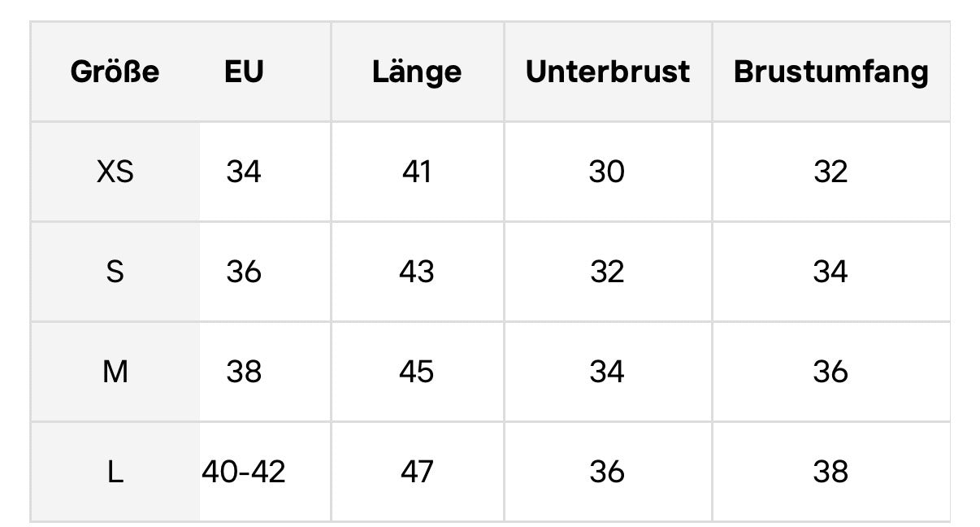Viewport: 980px width, 527px height.
Task: Click the Länge column header
Action: (417, 72)
